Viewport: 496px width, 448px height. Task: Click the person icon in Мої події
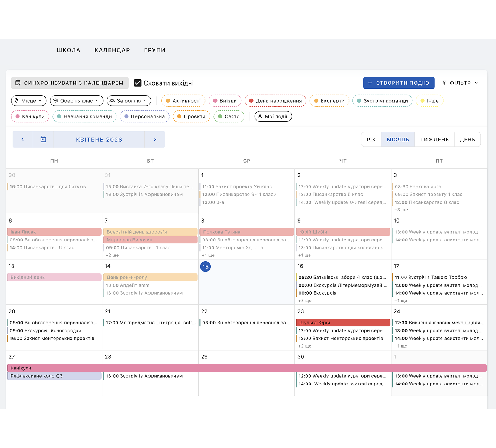pyautogui.click(x=260, y=116)
